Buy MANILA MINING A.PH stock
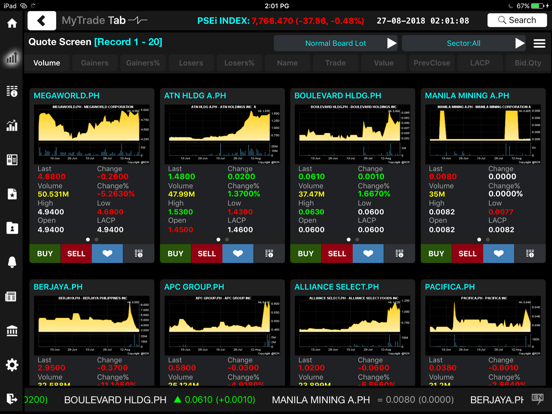The image size is (552, 414). 436,253
